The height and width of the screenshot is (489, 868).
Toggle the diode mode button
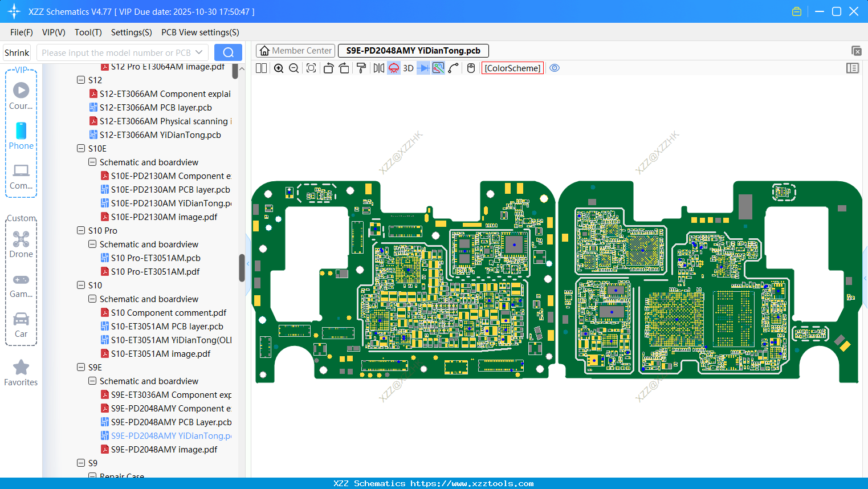click(423, 68)
